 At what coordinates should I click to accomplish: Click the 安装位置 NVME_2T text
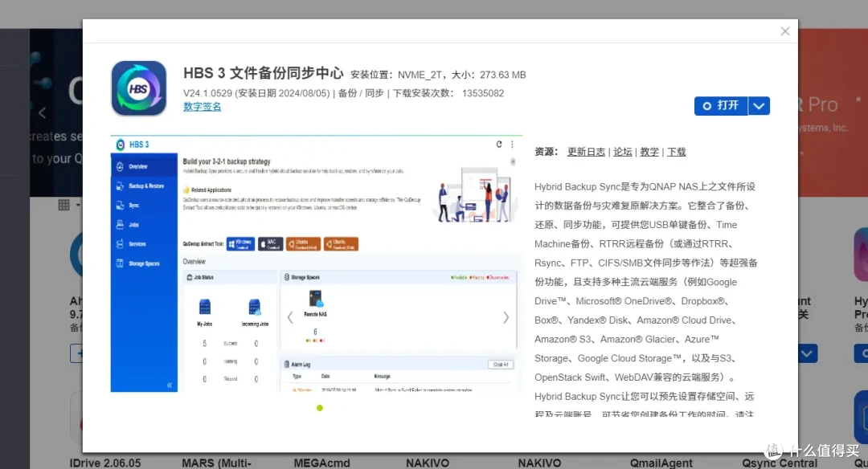coord(396,75)
